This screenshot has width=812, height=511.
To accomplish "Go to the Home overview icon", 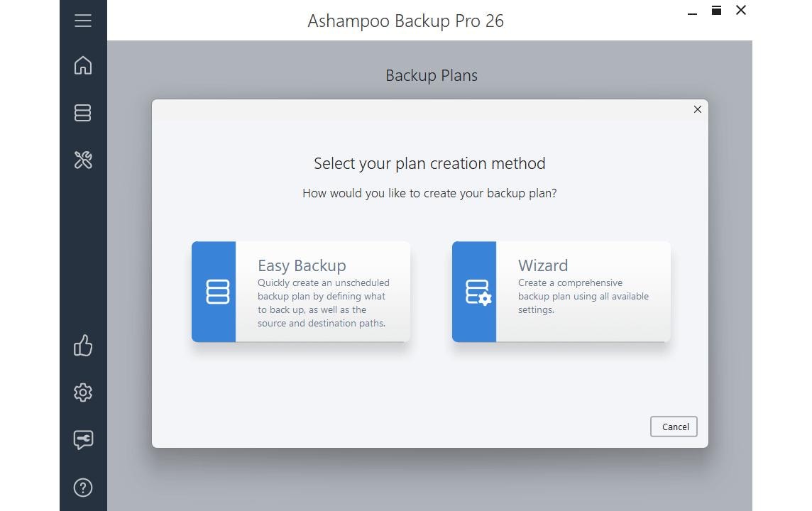I will 83,65.
